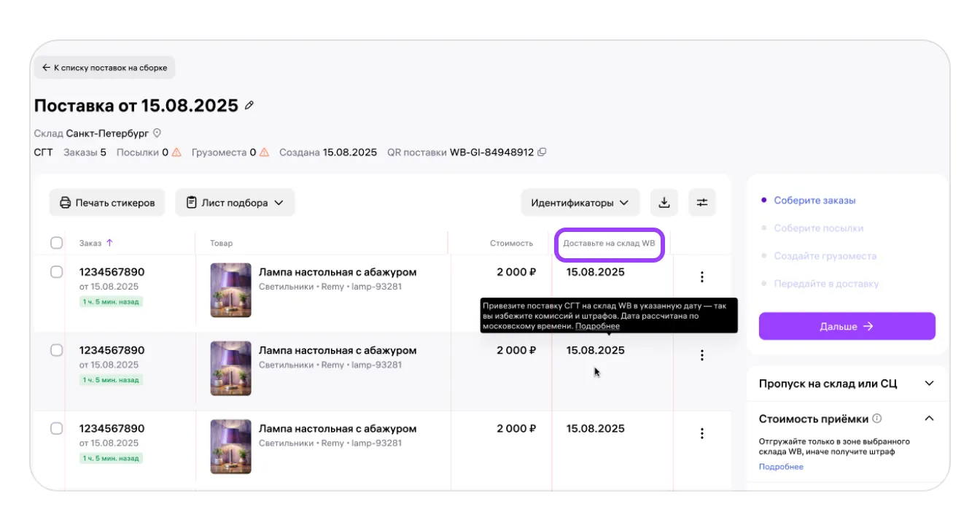Viewport: 980px width, 531px height.
Task: Select the Соберите посылки step
Action: (818, 228)
